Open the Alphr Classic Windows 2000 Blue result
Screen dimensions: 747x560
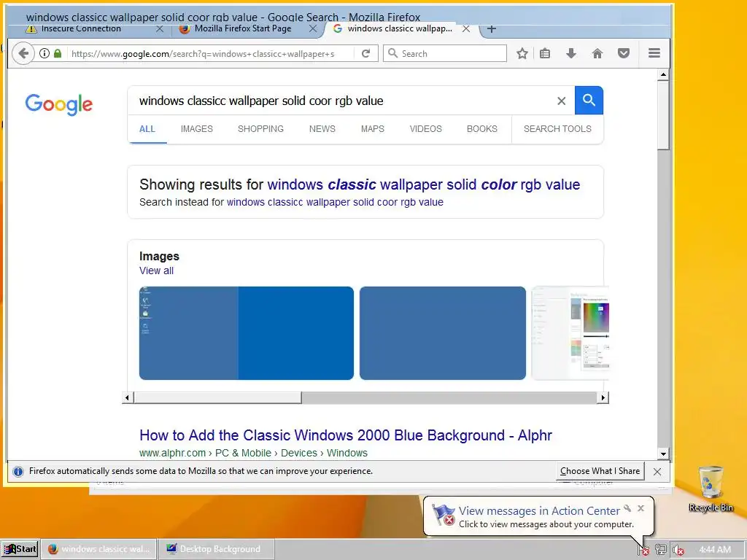pyautogui.click(x=345, y=435)
